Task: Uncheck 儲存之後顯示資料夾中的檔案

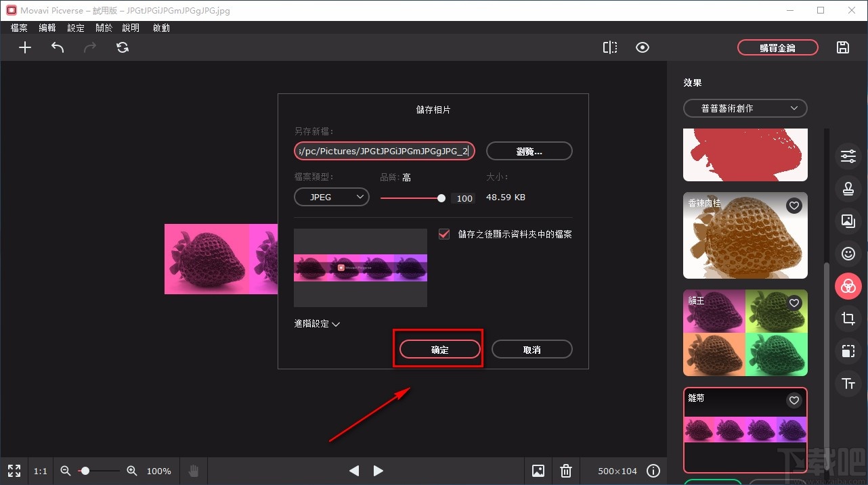Action: click(443, 233)
